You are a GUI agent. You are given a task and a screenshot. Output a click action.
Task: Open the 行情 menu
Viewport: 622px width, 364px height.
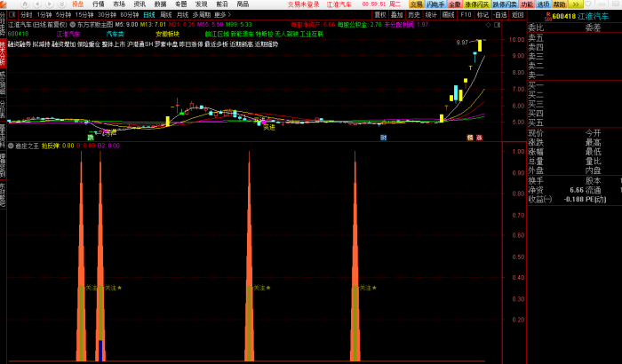click(x=99, y=4)
